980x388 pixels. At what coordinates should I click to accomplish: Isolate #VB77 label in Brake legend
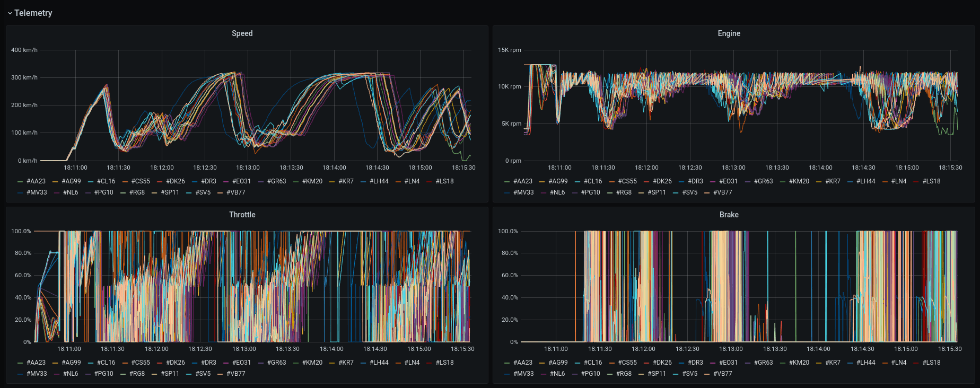coord(723,374)
